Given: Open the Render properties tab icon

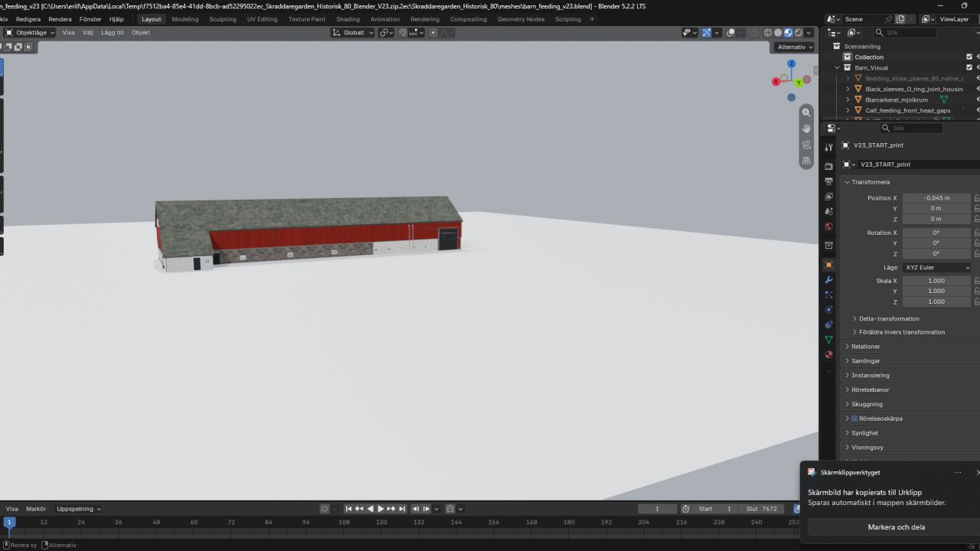Looking at the screenshot, I should pyautogui.click(x=828, y=166).
